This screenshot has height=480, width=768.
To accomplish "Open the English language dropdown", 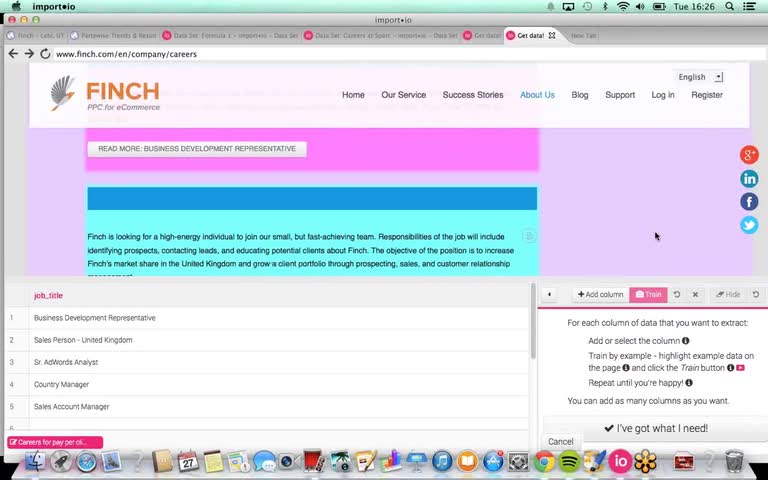I will click(x=699, y=77).
